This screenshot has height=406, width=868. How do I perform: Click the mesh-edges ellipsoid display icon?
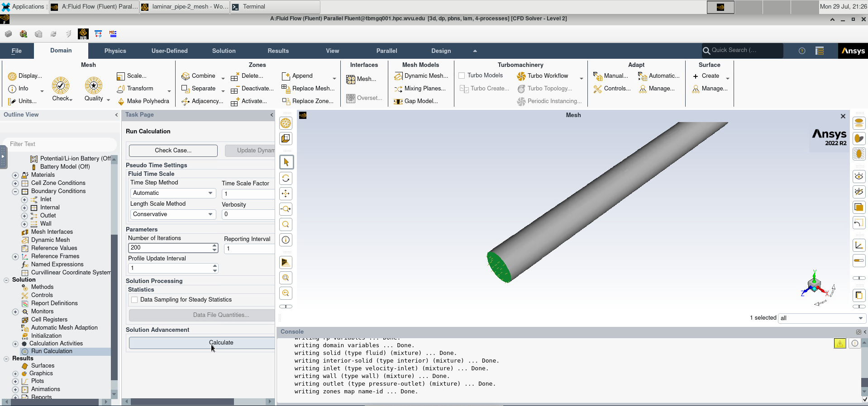point(859,154)
